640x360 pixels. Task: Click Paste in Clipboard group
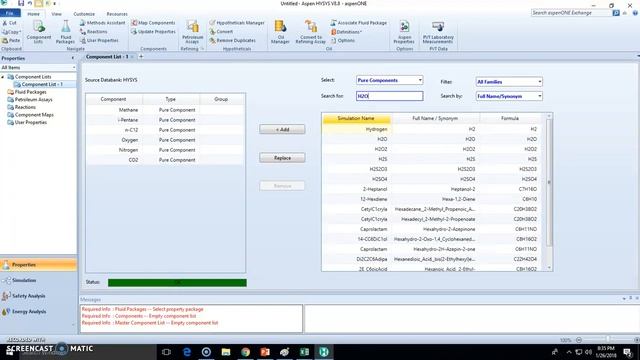click(11, 40)
